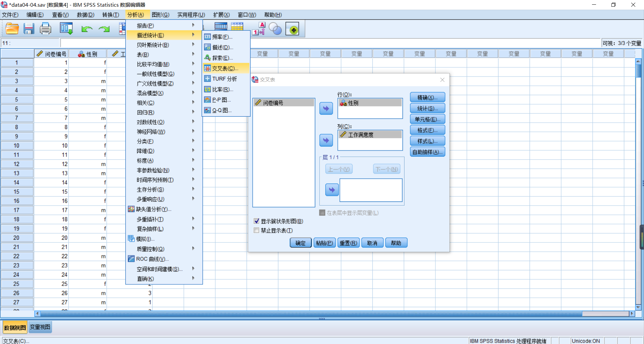Save the dataset with floppy icon
This screenshot has height=344, width=644.
click(29, 29)
